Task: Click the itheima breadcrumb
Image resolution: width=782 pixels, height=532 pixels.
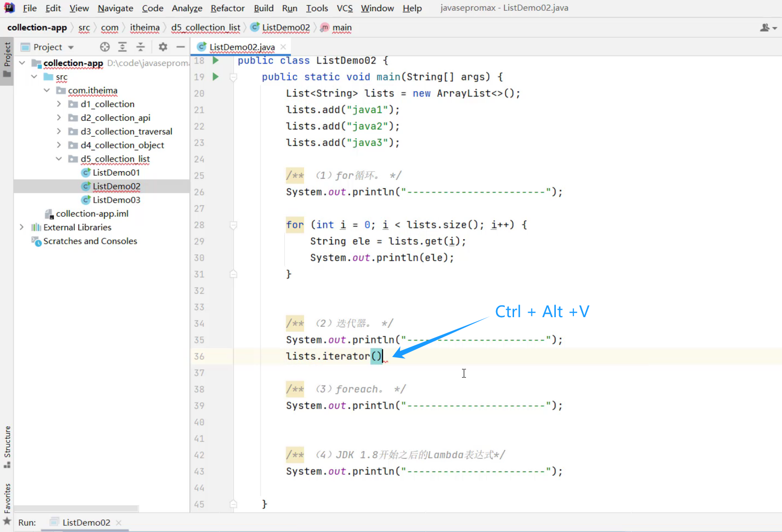Action: pyautogui.click(x=145, y=28)
